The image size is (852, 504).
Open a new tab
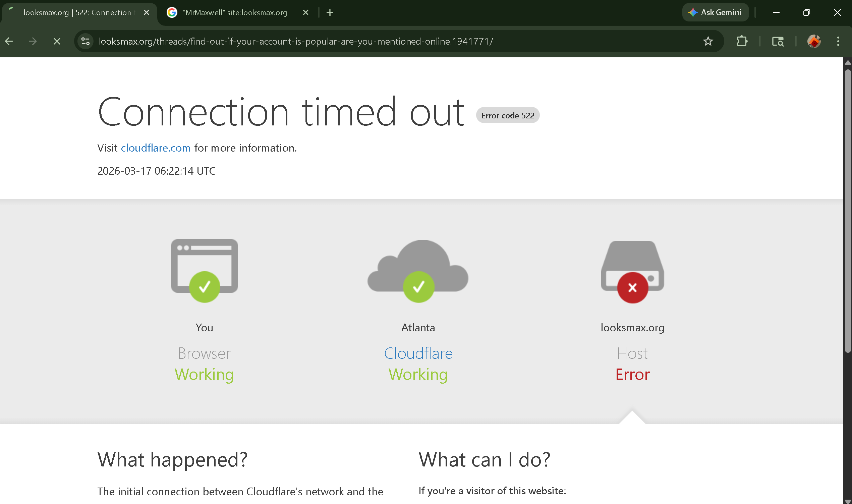click(330, 12)
